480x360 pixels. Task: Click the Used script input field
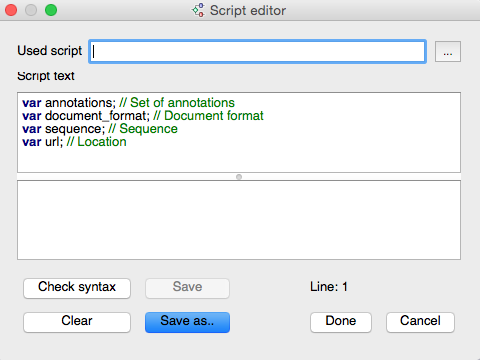[257, 51]
